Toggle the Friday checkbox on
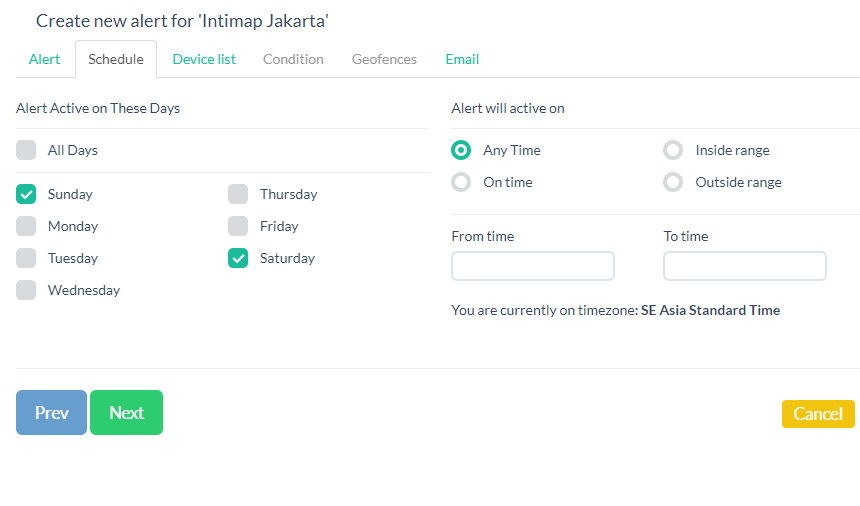The height and width of the screenshot is (506, 860). point(238,227)
